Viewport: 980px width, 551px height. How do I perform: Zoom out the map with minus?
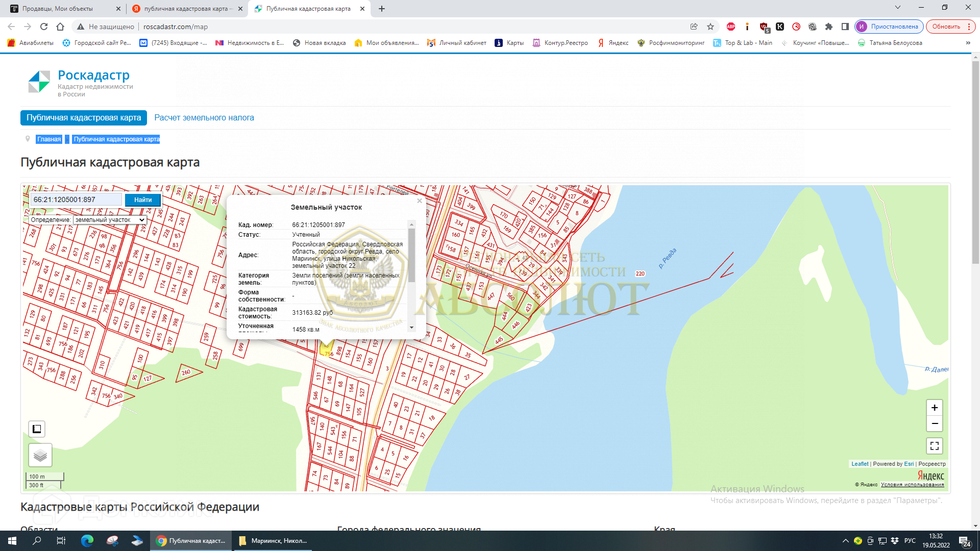(934, 423)
